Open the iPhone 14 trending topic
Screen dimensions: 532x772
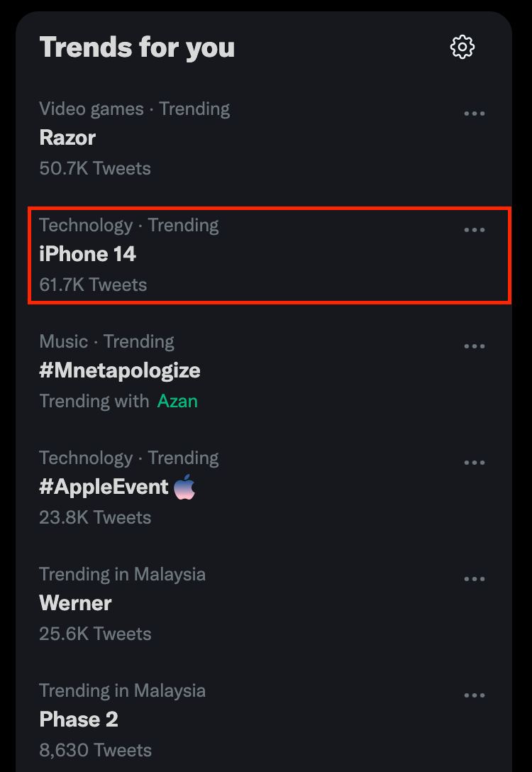(x=87, y=254)
